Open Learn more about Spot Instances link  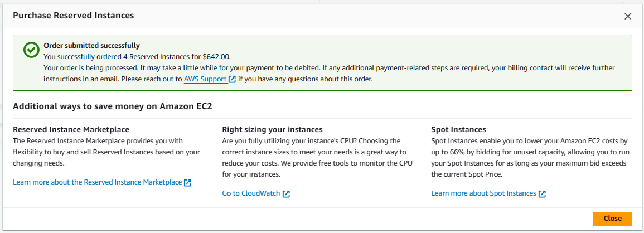[x=483, y=193]
